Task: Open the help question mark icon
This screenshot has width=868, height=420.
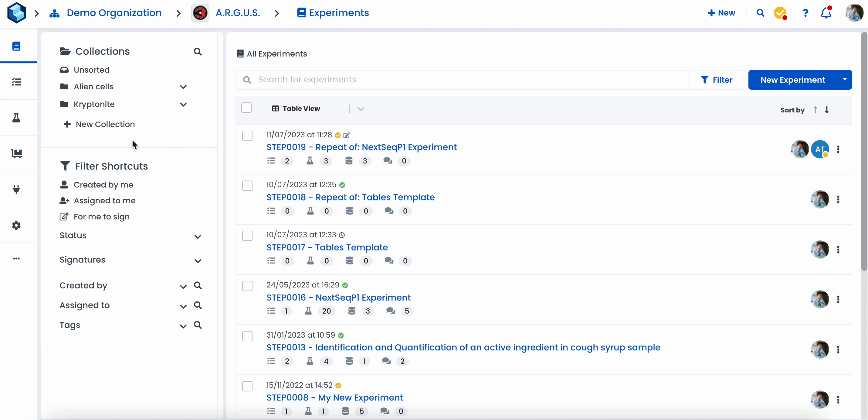Action: [x=805, y=13]
